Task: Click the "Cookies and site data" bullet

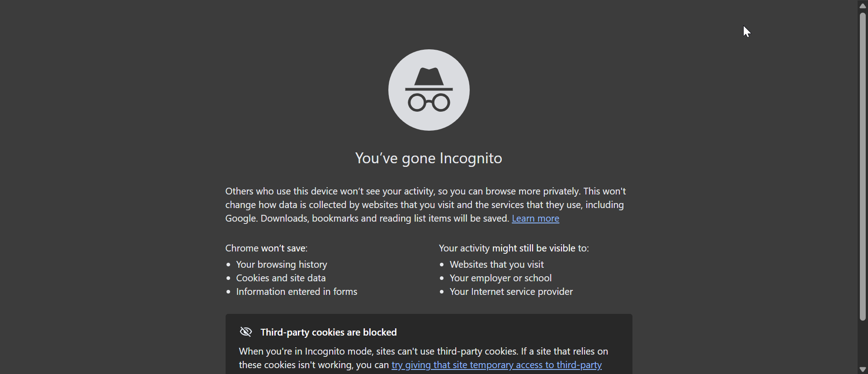Action: coord(281,278)
